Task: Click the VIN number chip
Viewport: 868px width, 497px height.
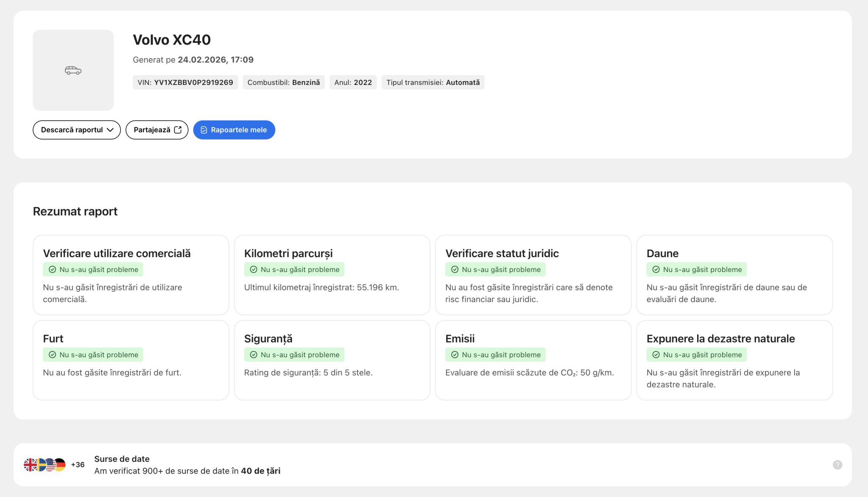Action: (185, 82)
